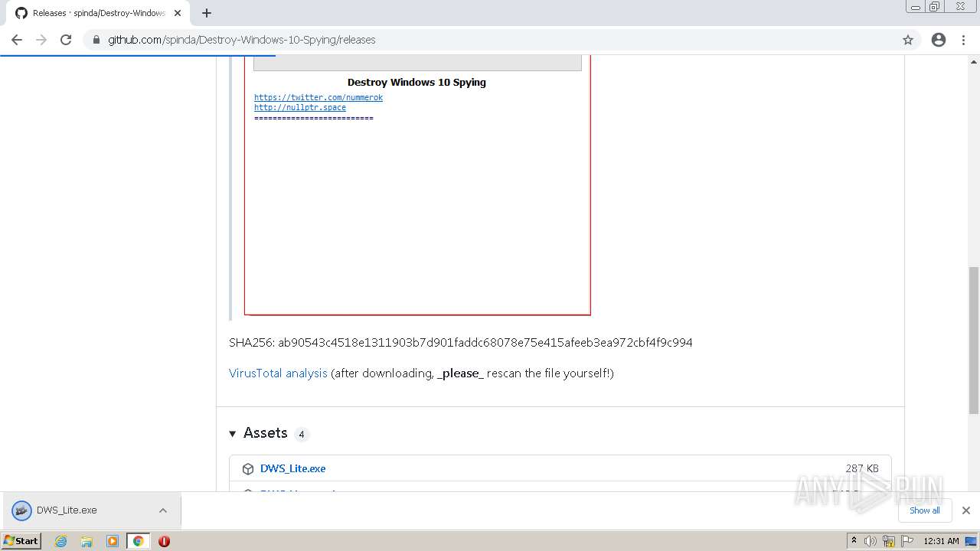Click the Destroy Windows 10 Spying heading
This screenshot has width=980, height=551.
coord(416,83)
